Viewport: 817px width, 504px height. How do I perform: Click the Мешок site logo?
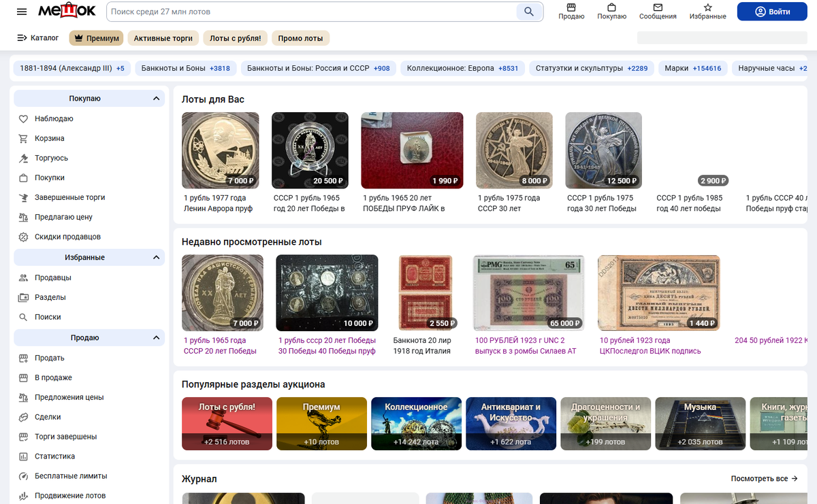tap(66, 11)
